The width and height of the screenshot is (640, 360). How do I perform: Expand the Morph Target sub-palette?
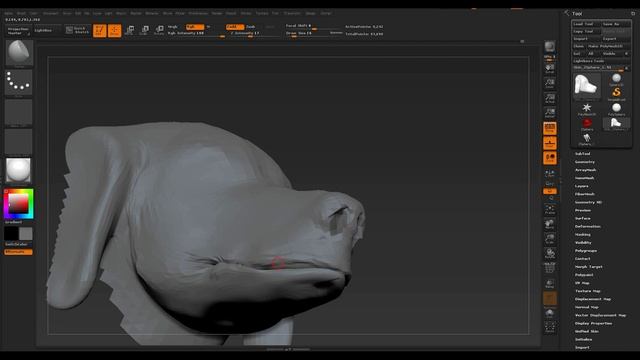coord(589,267)
